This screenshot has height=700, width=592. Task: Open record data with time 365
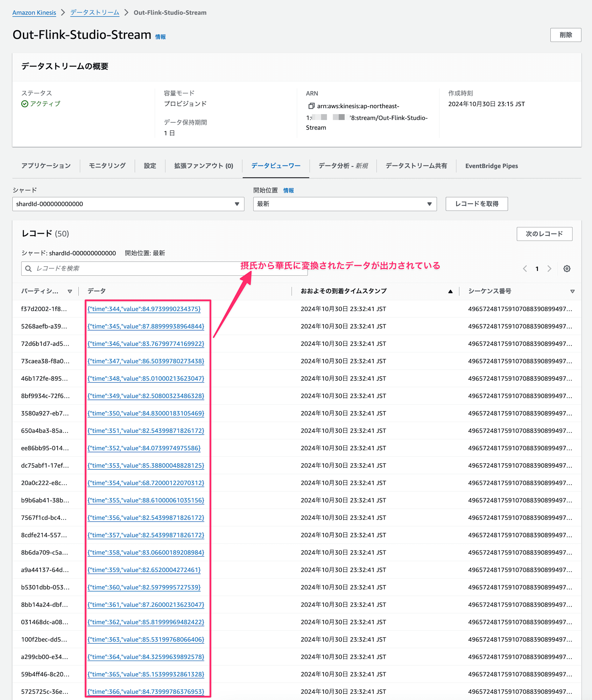[x=146, y=674]
